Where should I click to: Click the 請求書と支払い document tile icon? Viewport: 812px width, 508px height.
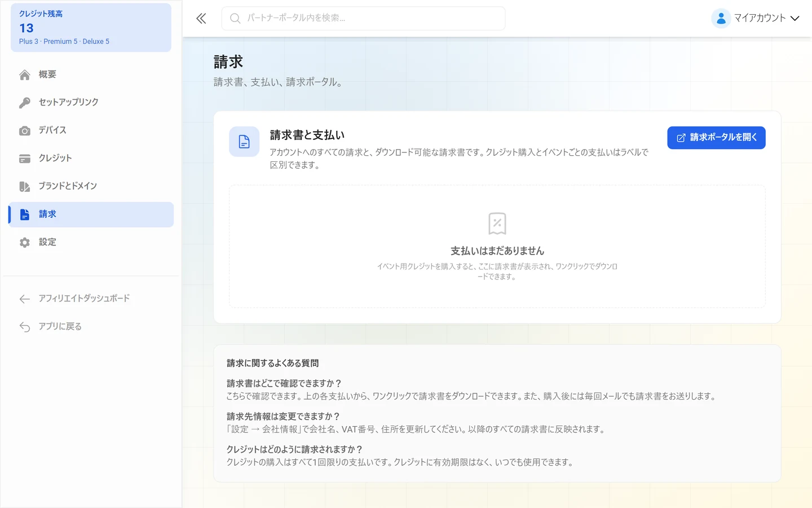(244, 142)
